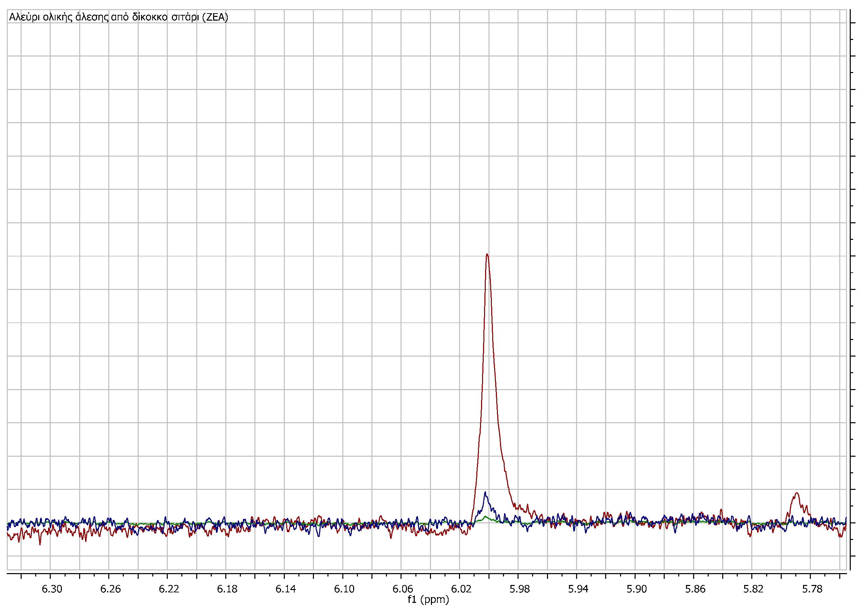Click the 6.14 axis tick label
Viewport: 868px width, 611px height.
coord(286,589)
